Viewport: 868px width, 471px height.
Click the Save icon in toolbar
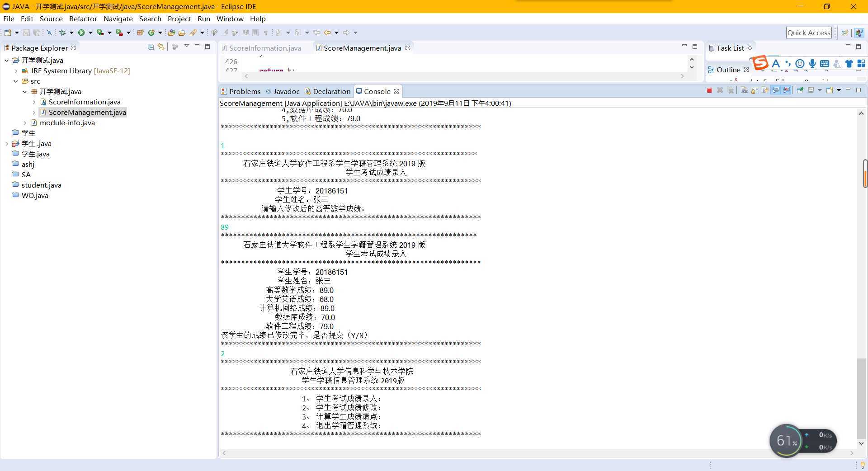click(x=26, y=33)
